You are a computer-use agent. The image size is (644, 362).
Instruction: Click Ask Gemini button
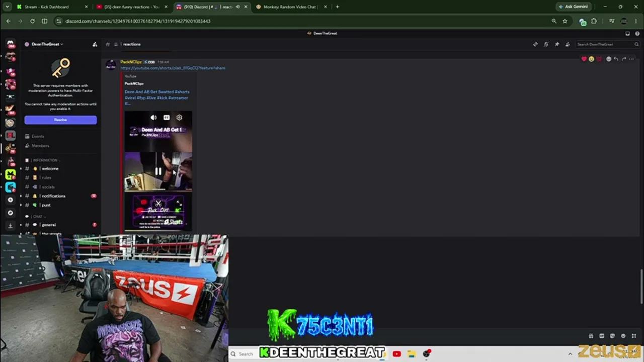click(574, 7)
